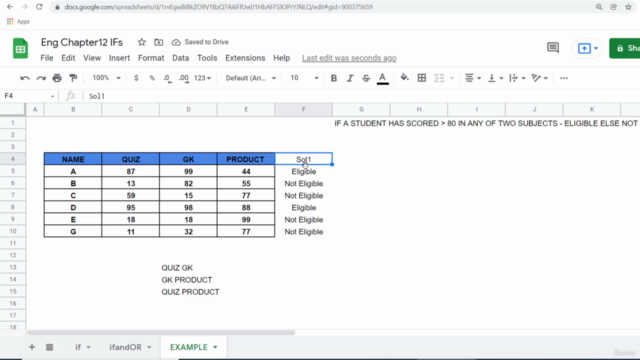Open the Tools menu
This screenshot has height=360, width=640.
pyautogui.click(x=207, y=58)
